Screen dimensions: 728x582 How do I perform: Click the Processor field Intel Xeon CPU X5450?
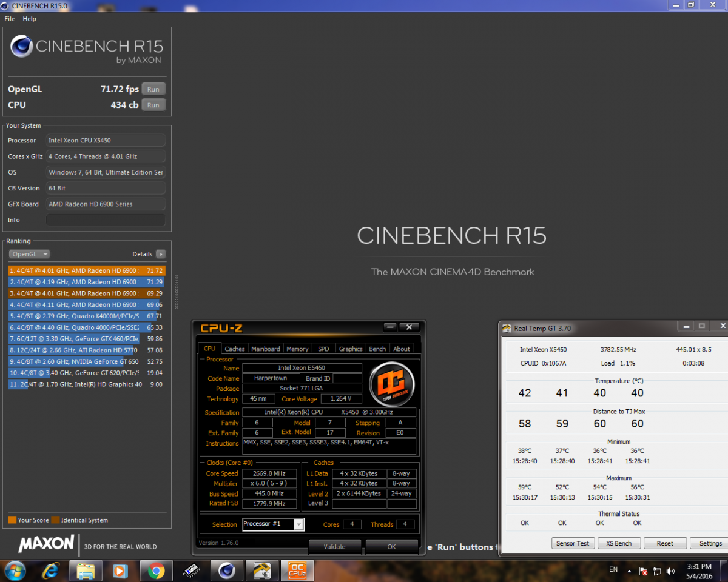106,141
